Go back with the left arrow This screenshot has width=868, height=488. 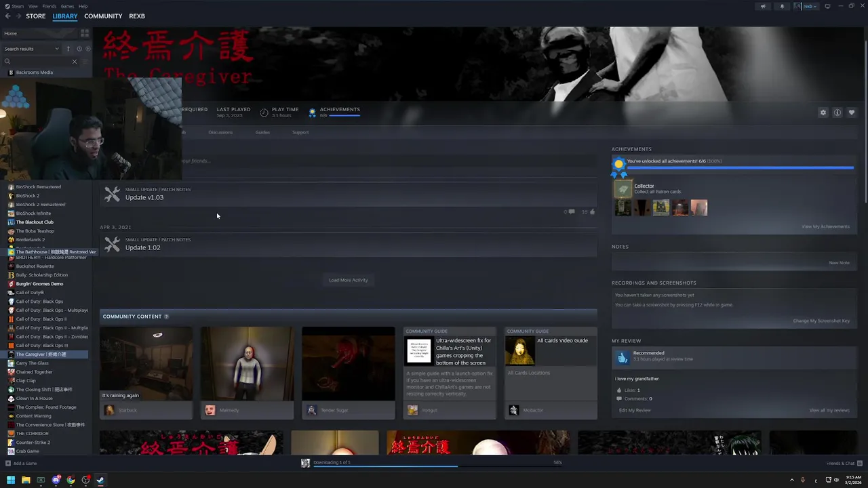point(7,16)
